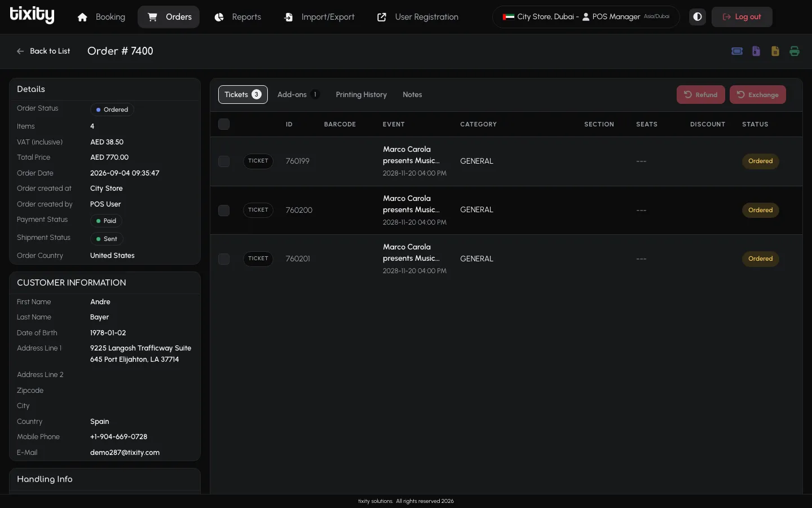The width and height of the screenshot is (812, 508).
Task: Tick the select-all tickets header checkbox
Action: (x=224, y=124)
